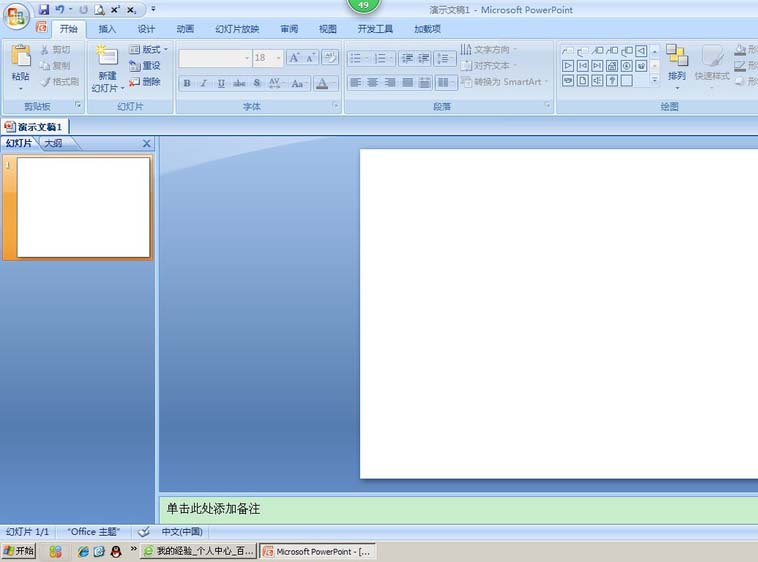Click the Undo arrow icon
758x562 pixels.
pos(60,9)
